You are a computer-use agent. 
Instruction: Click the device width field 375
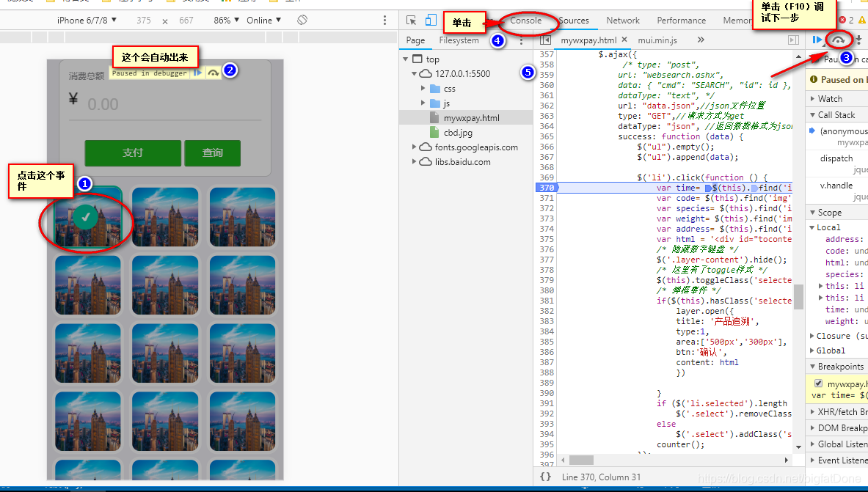[x=144, y=20]
